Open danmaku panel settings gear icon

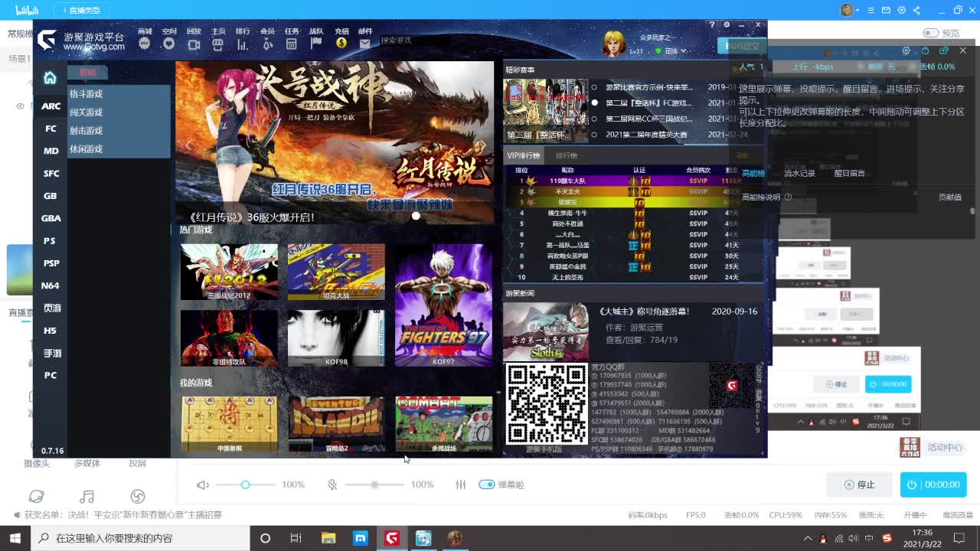click(906, 51)
